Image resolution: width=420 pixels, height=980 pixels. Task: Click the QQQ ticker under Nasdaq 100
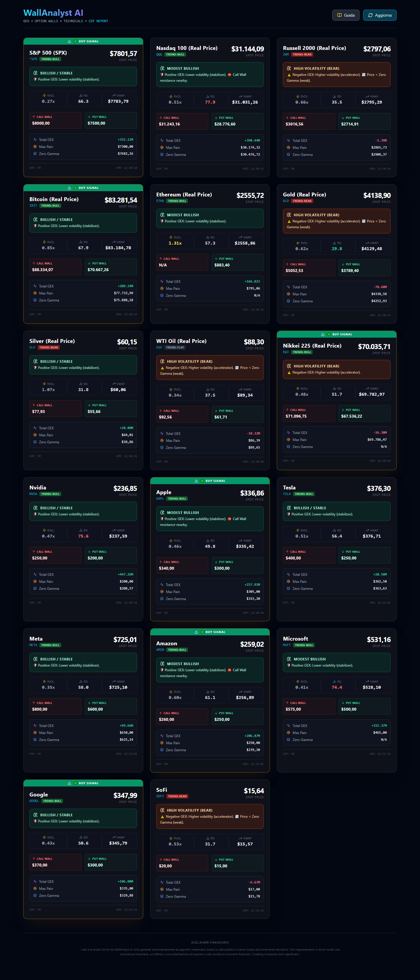click(x=159, y=54)
